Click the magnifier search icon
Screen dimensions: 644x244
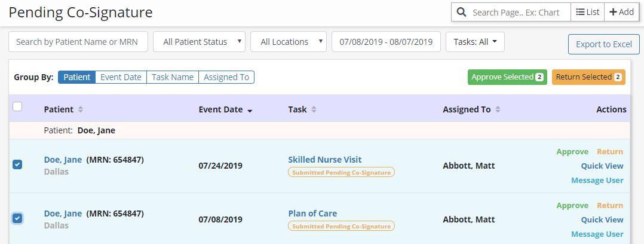pos(462,12)
